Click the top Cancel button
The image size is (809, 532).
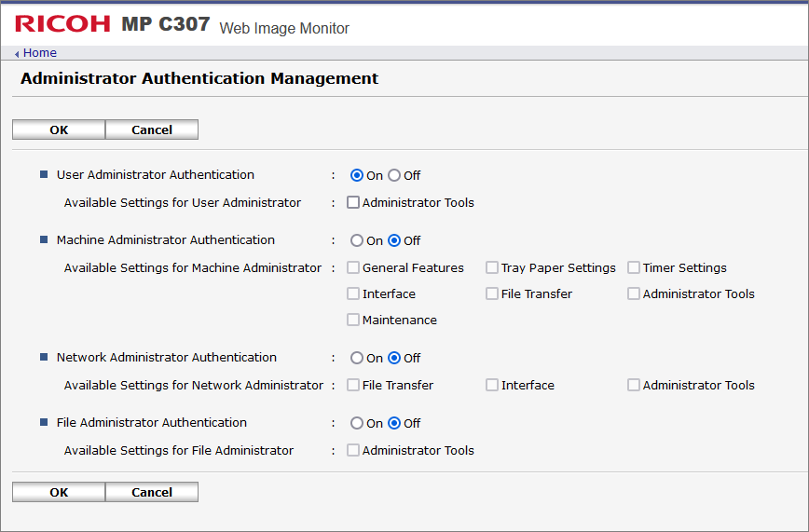point(152,130)
